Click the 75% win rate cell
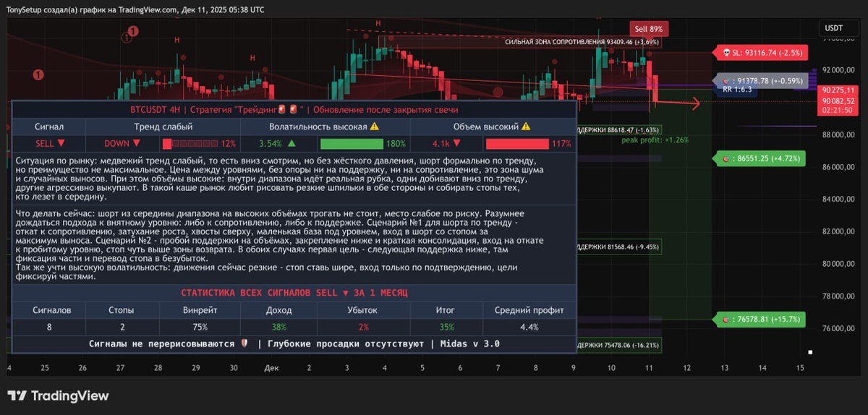The image size is (868, 415). tap(200, 327)
